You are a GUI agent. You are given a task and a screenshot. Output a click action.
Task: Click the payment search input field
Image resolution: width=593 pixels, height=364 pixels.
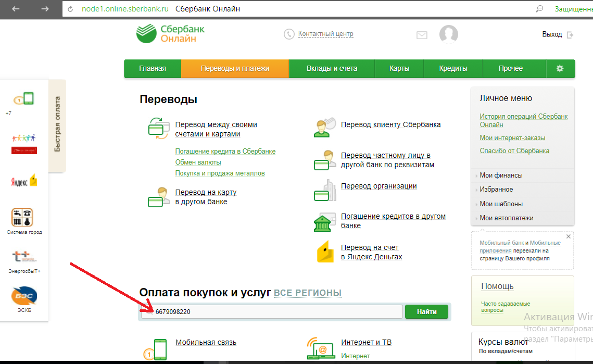(272, 312)
